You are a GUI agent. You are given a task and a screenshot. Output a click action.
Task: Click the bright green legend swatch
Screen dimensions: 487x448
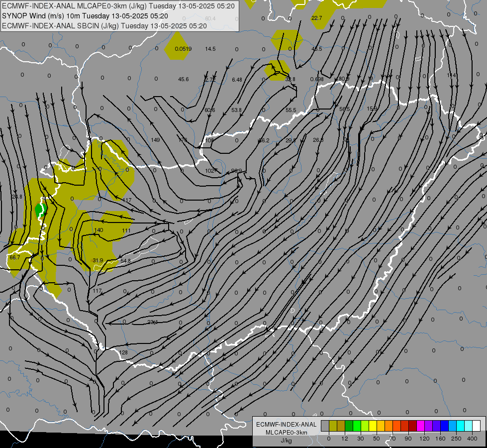357,426
